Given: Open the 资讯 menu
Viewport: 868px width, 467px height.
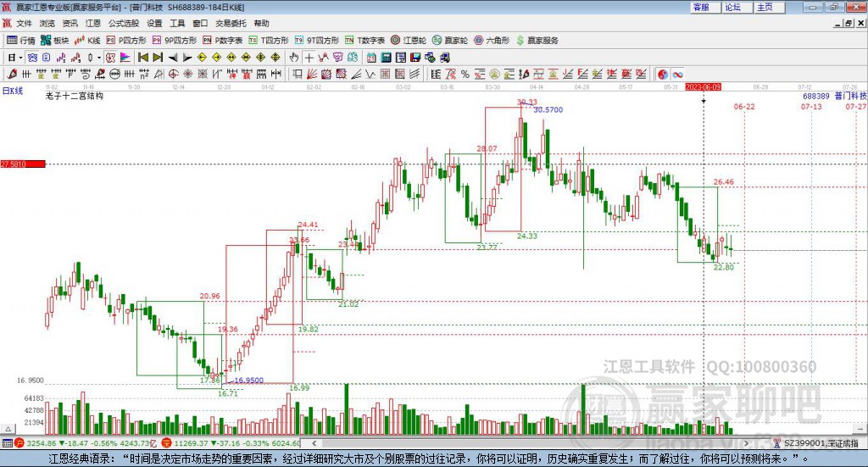Looking at the screenshot, I should click(x=70, y=23).
